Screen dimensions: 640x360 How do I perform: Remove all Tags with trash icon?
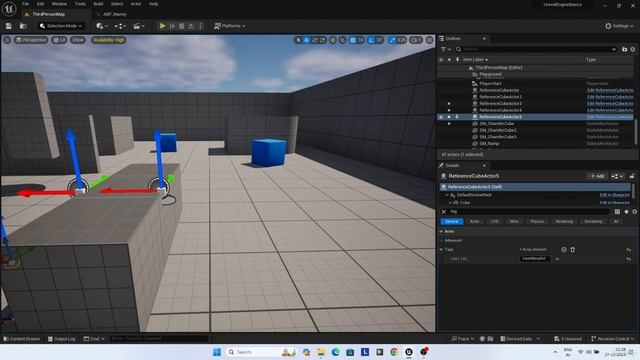(573, 250)
